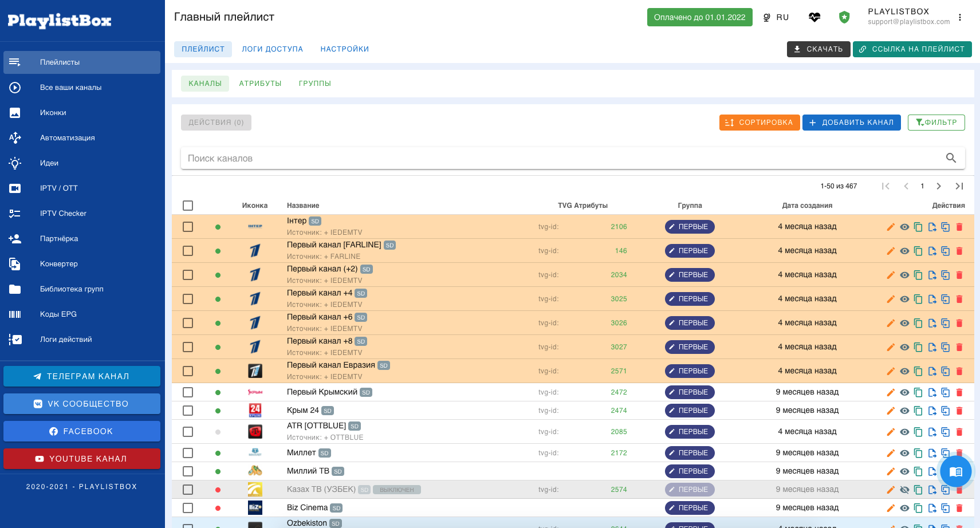The height and width of the screenshot is (528, 980).
Task: Click the IPTV / OTT camera icon
Action: [x=15, y=188]
